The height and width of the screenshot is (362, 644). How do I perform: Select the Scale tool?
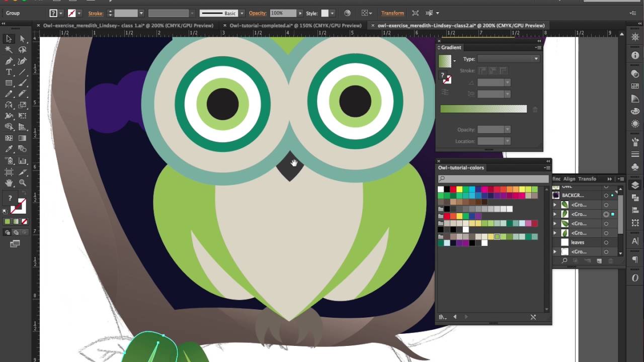coord(22,105)
